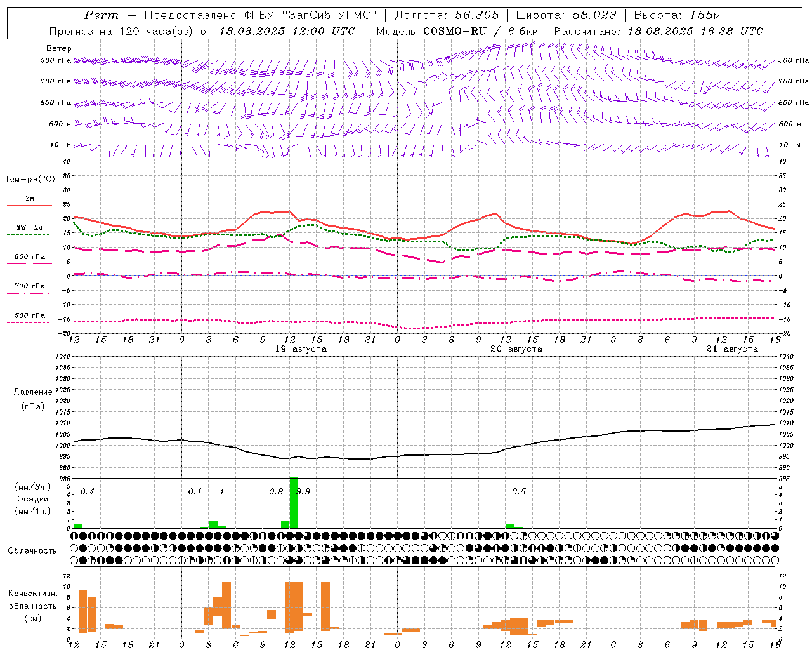Click the "Ветер" wind panel label

pyautogui.click(x=59, y=48)
